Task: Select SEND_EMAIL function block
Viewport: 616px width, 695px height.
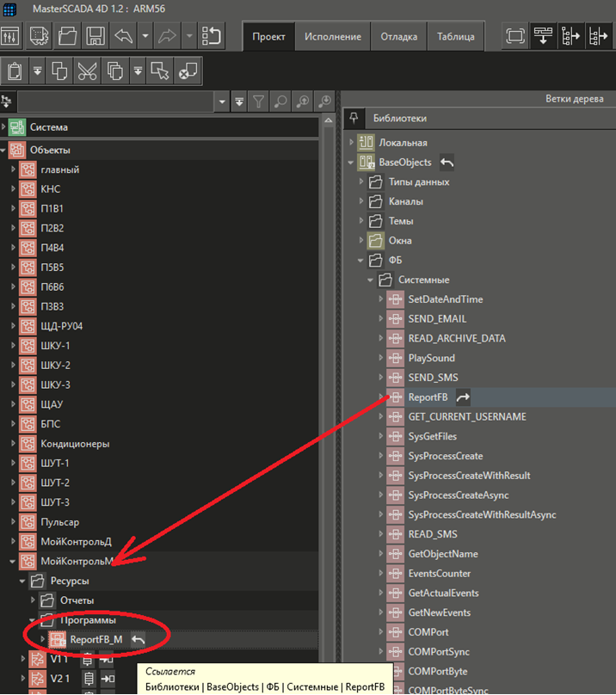Action: point(437,319)
